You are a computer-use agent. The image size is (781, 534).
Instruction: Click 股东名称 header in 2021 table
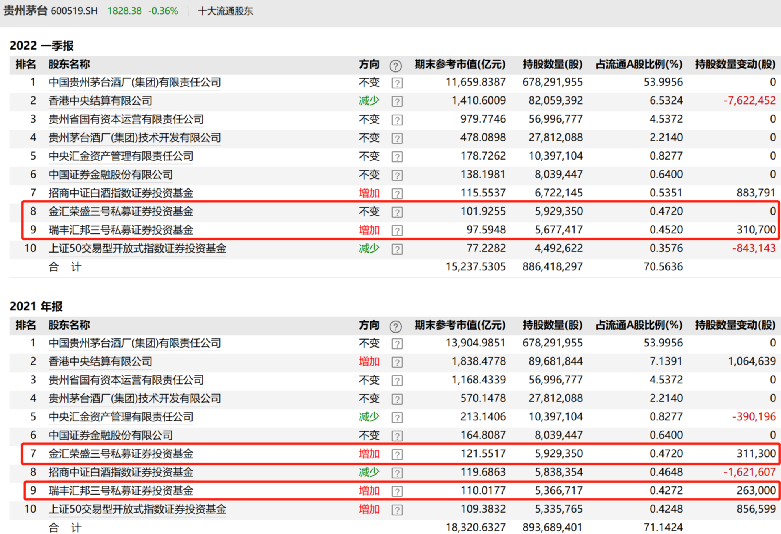69,325
